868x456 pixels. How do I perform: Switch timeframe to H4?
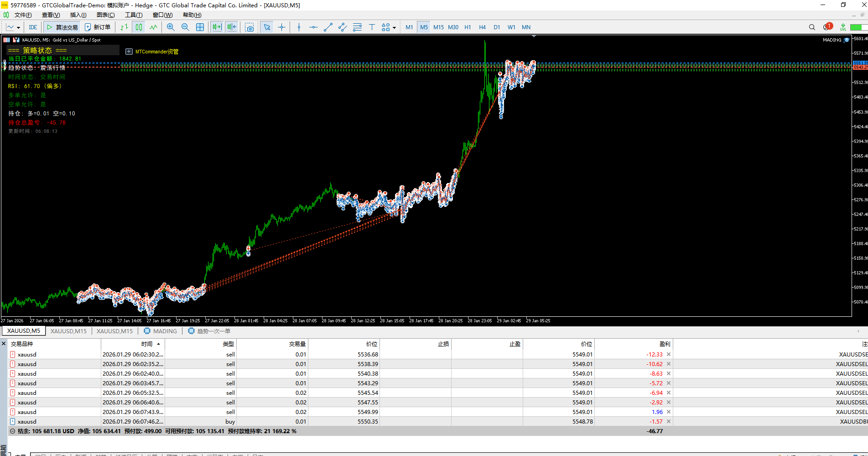pos(482,27)
